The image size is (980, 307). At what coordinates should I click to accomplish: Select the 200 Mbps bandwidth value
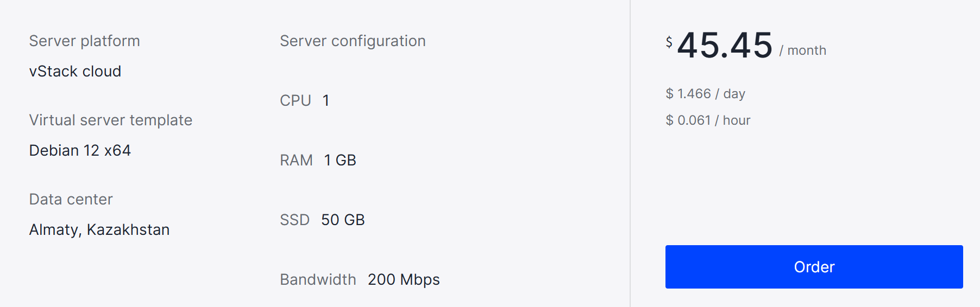[x=404, y=280]
